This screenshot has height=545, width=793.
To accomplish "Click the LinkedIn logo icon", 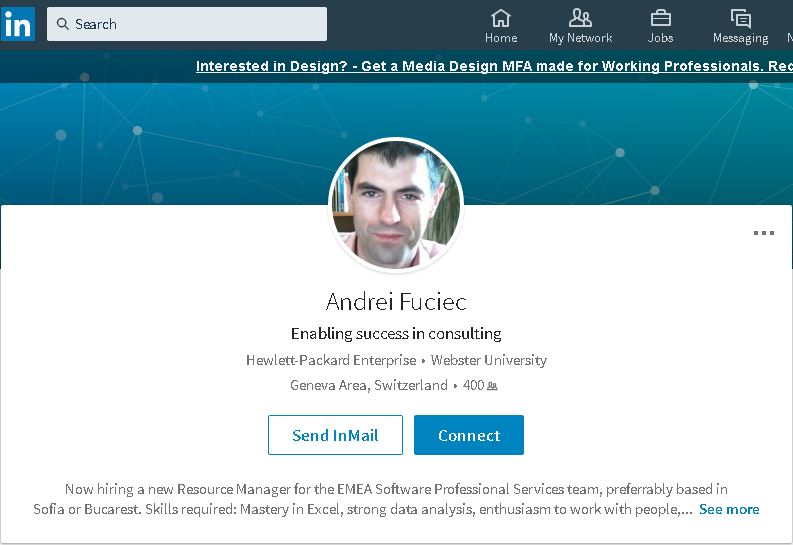I will pyautogui.click(x=18, y=24).
